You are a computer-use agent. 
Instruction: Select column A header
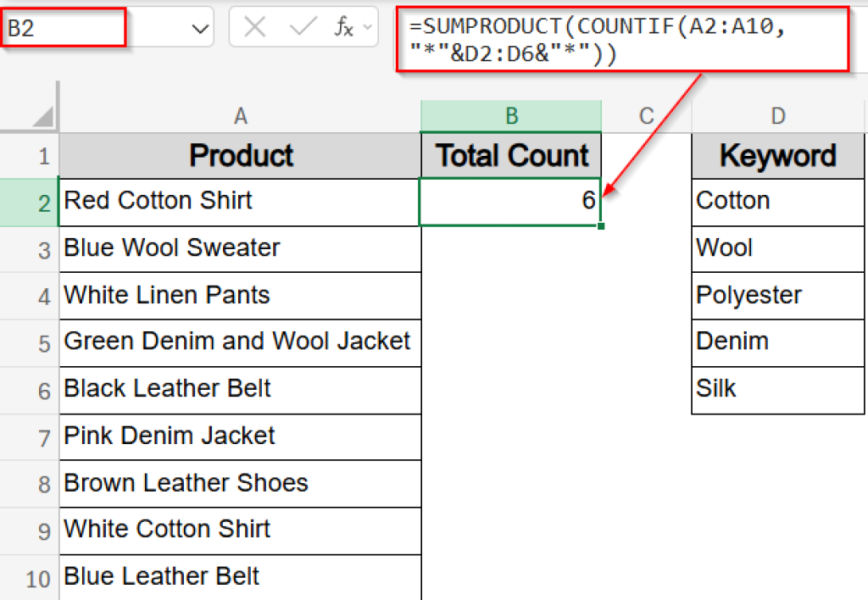pyautogui.click(x=240, y=116)
